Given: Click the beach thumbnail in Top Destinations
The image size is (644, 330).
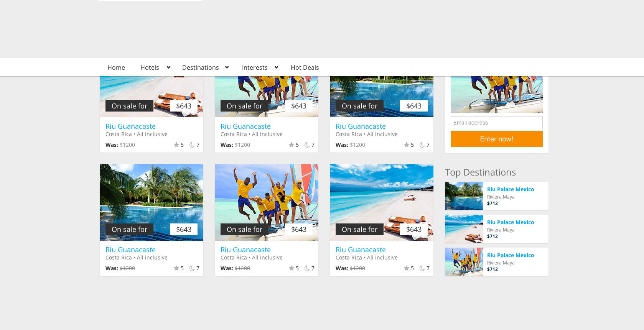Looking at the screenshot, I should point(464,229).
